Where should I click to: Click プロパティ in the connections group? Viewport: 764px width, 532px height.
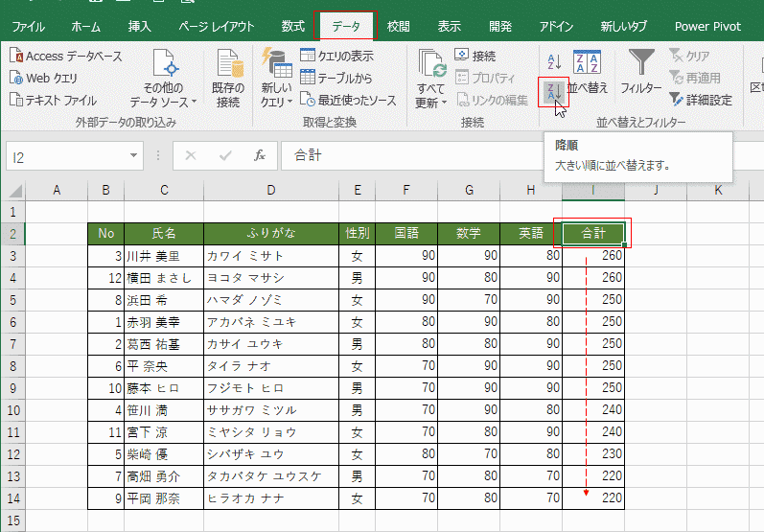click(x=485, y=78)
